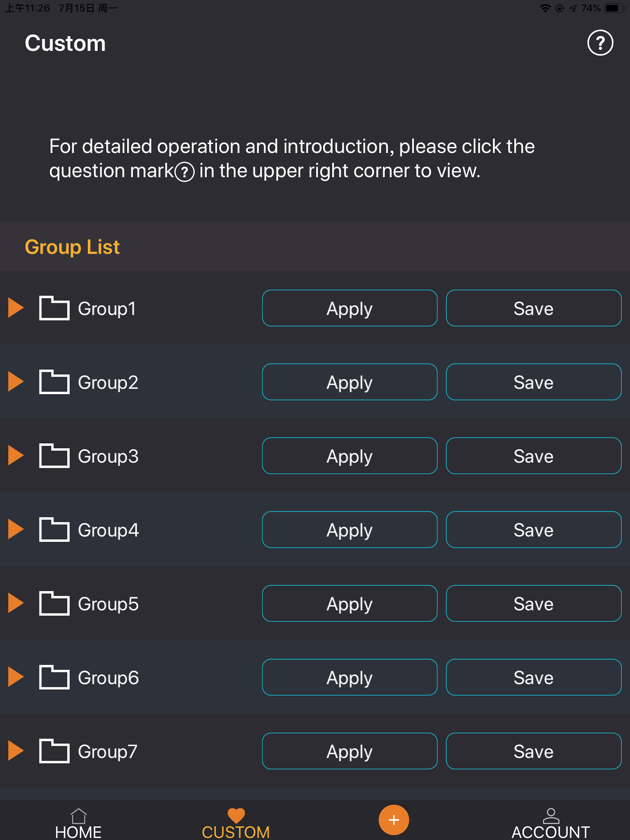Select the Group5 name label
The width and height of the screenshot is (630, 840).
pyautogui.click(x=108, y=604)
